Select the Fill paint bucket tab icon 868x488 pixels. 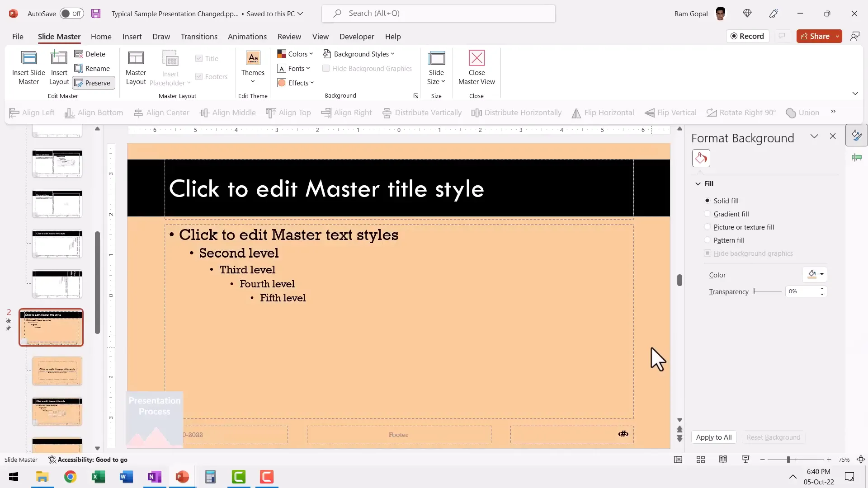pos(701,158)
